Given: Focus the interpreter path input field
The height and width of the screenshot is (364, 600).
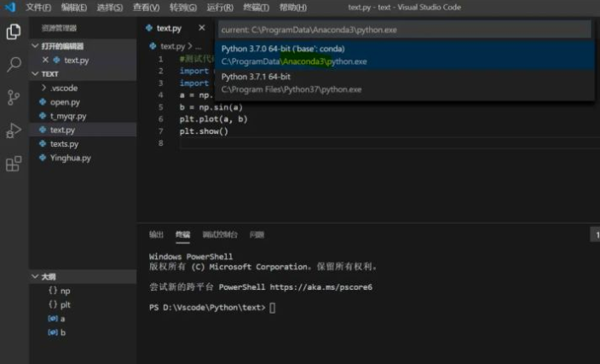Looking at the screenshot, I should coord(405,30).
